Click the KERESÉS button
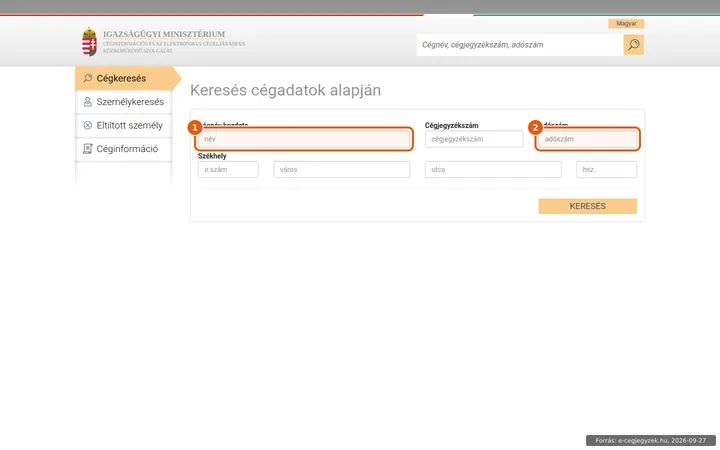 coord(588,206)
